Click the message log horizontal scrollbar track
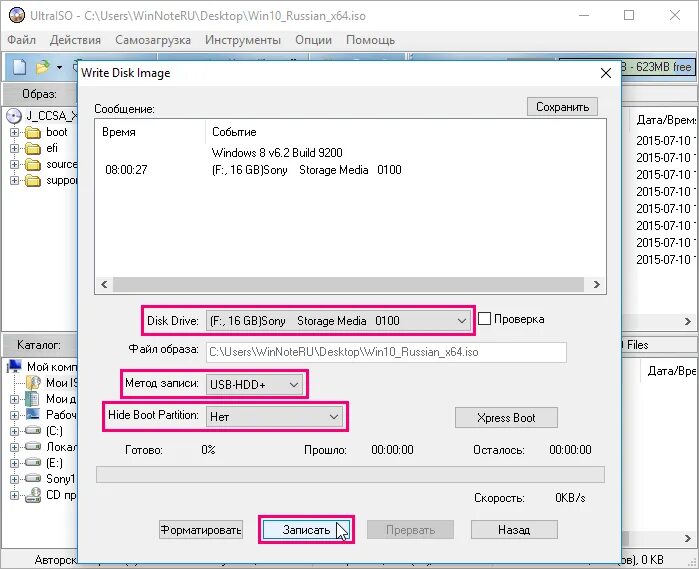 348,284
